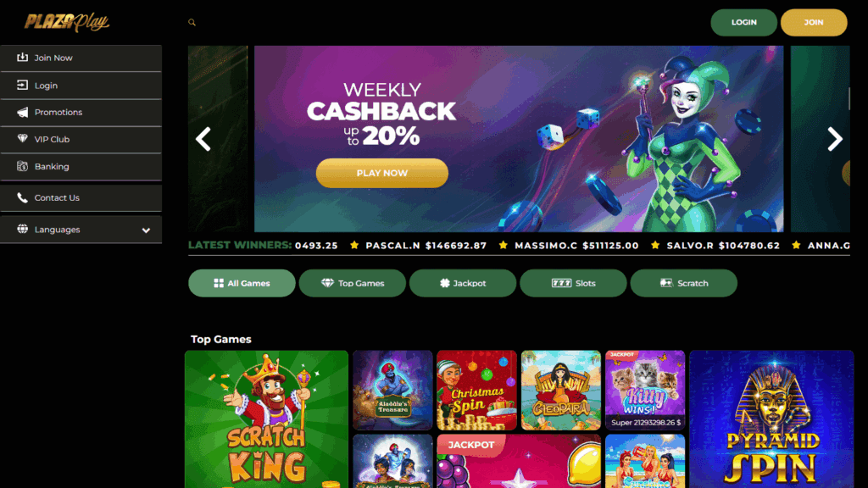Click the gold JOIN button
Viewport: 868px width, 488px height.
814,23
